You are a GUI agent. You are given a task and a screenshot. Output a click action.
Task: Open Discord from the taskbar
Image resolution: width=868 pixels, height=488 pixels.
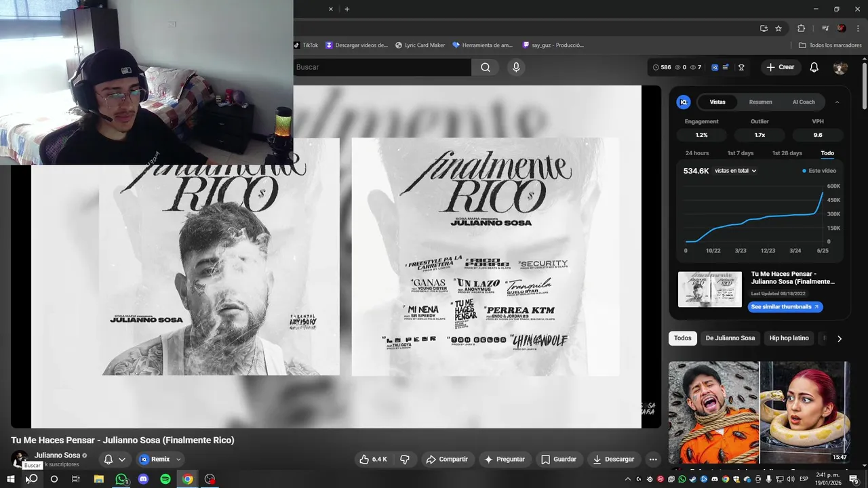[x=143, y=479]
